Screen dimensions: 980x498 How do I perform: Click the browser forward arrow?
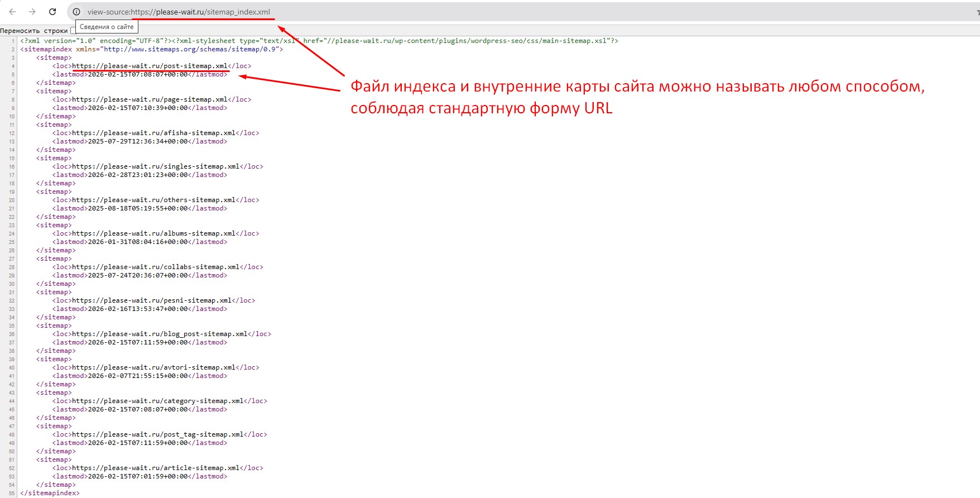(32, 12)
